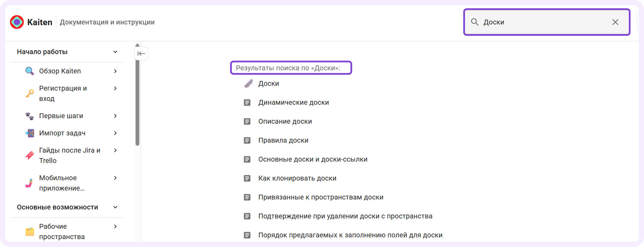Open Основные доски и доски-ссылки result

click(313, 159)
